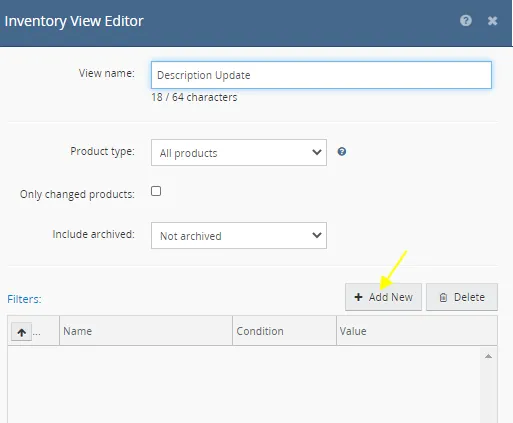Click the ellipsis beside the up arrow
The image size is (513, 423).
click(x=37, y=333)
